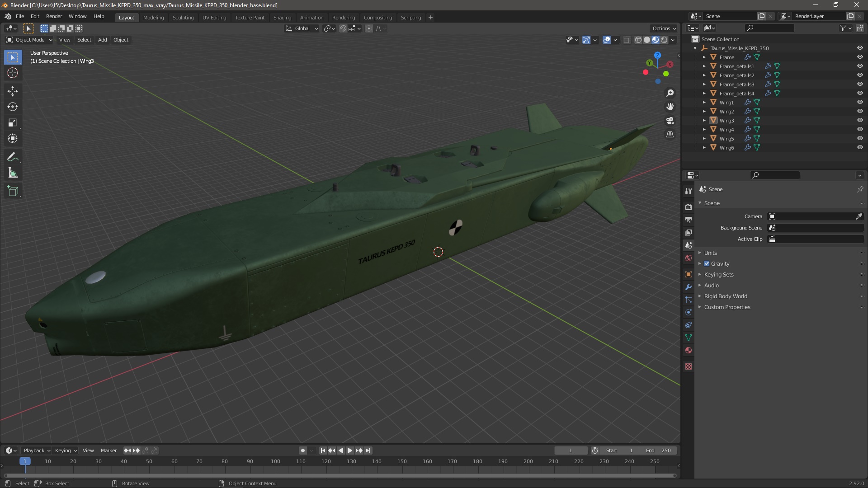The height and width of the screenshot is (488, 868).
Task: Switch to rendered viewport shading
Action: coord(664,40)
